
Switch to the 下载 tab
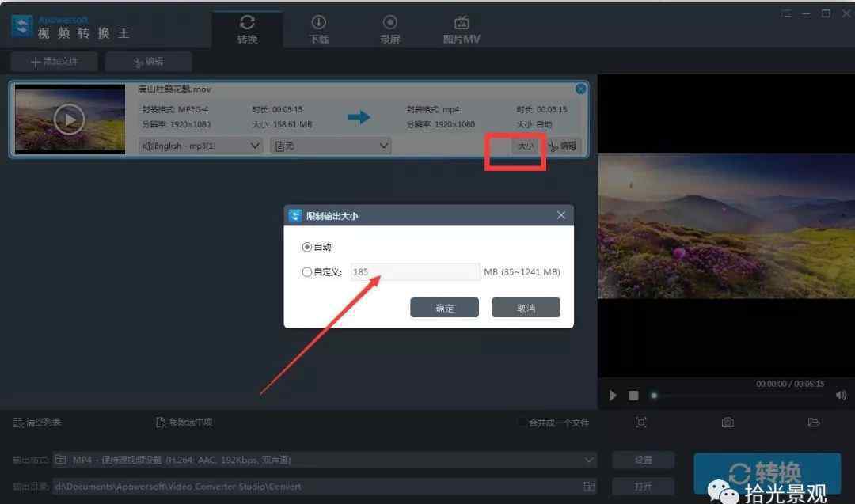click(318, 29)
